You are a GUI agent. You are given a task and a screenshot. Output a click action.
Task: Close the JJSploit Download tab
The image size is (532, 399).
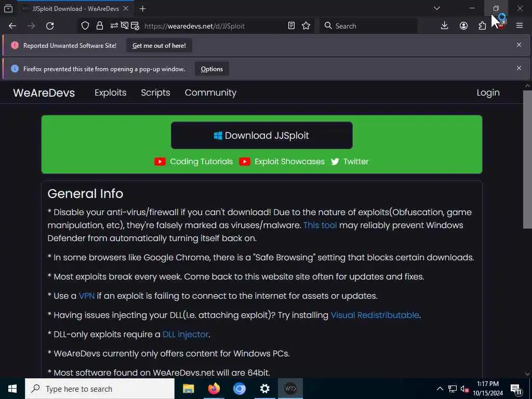tap(126, 8)
